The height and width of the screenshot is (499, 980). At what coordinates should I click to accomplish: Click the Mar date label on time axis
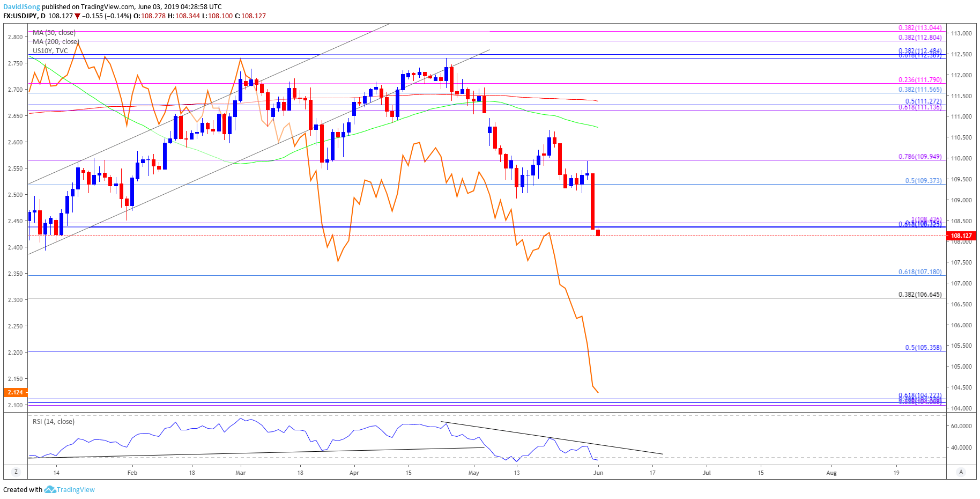tap(241, 473)
